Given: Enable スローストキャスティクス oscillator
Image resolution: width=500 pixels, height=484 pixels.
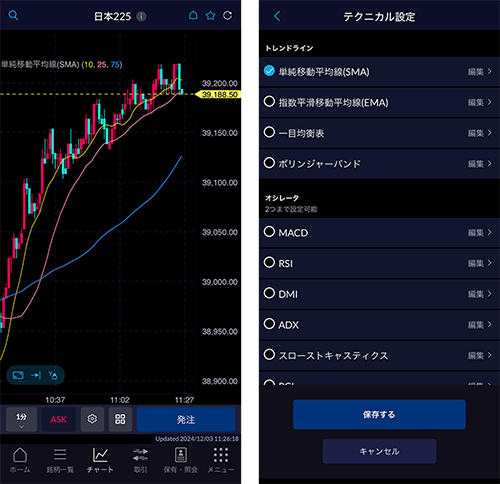Looking at the screenshot, I should tap(269, 355).
